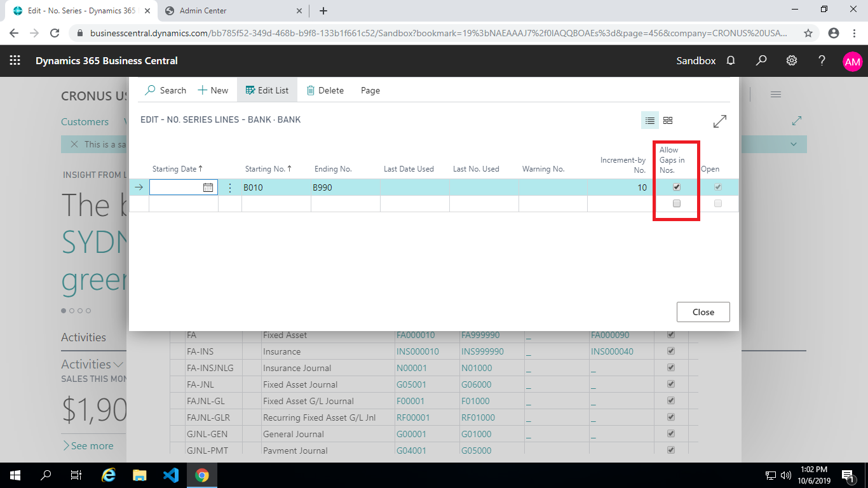Expand the notification bar chevron
Viewport: 868px width, 488px height.
click(794, 144)
